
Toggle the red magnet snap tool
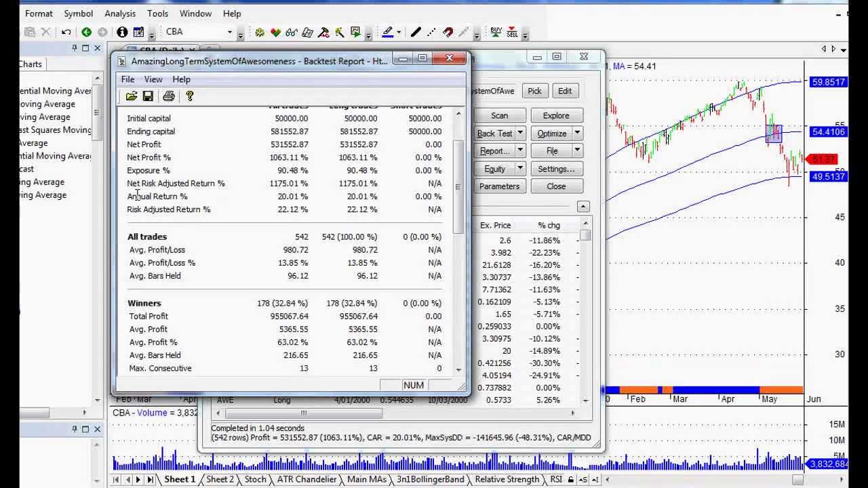tap(448, 32)
